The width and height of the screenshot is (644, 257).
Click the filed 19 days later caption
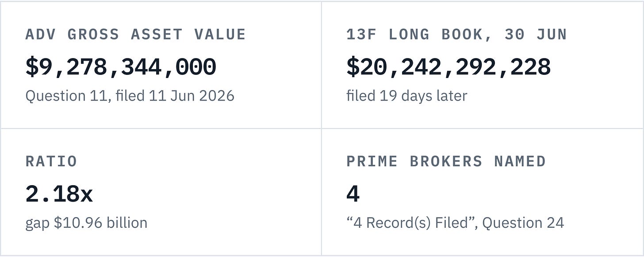click(x=407, y=96)
